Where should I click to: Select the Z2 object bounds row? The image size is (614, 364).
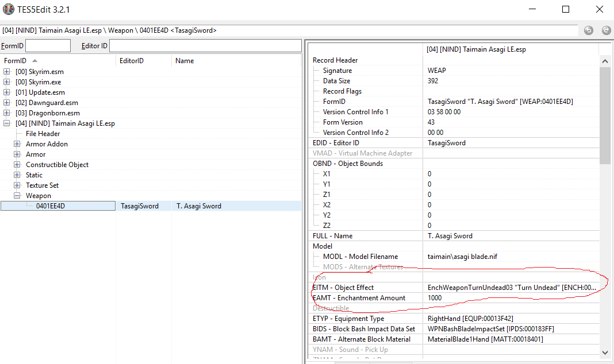[453, 226]
